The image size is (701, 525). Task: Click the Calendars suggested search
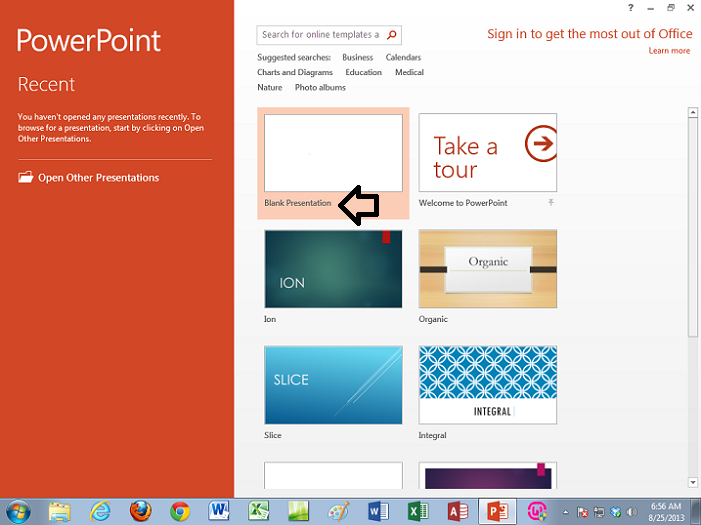(x=403, y=57)
